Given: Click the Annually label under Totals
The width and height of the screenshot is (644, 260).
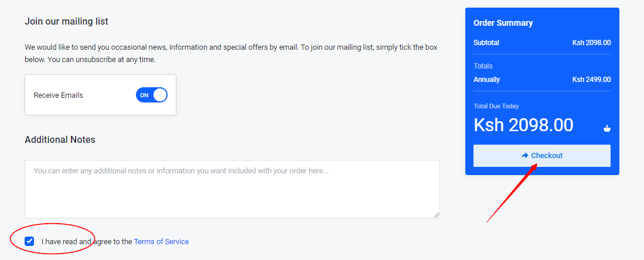Looking at the screenshot, I should 486,80.
